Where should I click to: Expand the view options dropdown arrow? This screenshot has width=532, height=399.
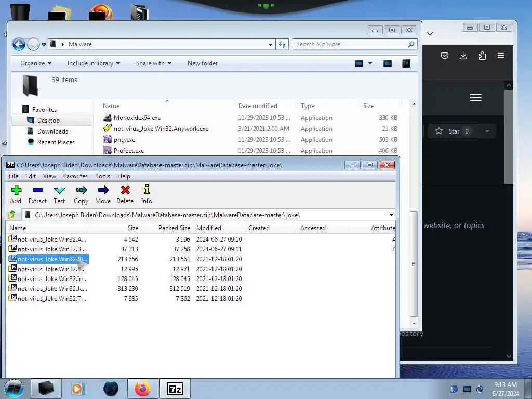point(370,63)
